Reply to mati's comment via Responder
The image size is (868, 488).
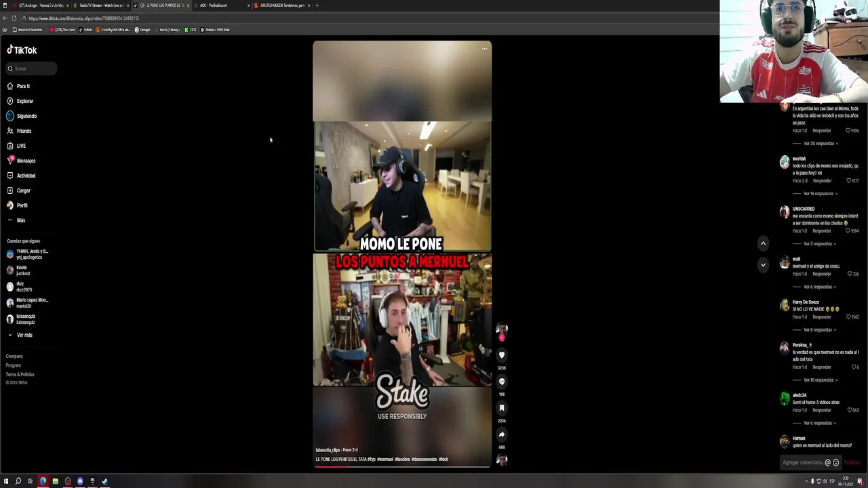(822, 274)
